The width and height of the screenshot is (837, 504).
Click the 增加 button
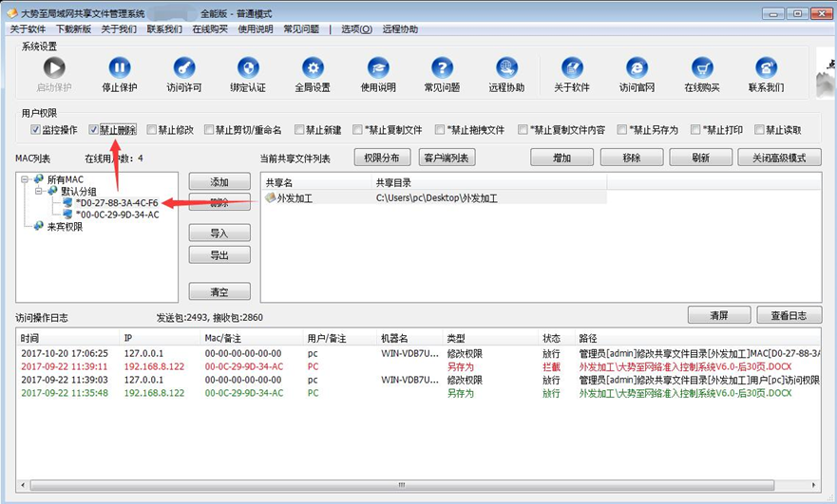click(x=562, y=158)
